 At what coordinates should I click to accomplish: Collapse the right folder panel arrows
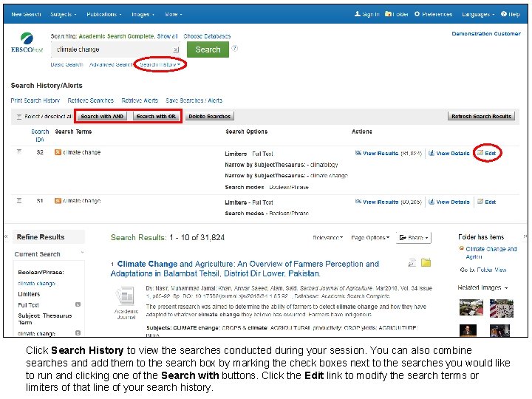[x=525, y=236]
